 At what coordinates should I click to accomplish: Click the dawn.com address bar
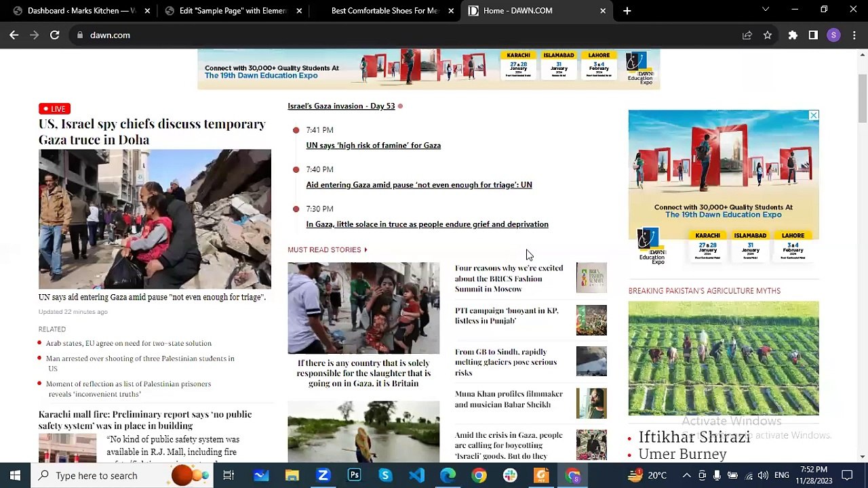[407, 35]
